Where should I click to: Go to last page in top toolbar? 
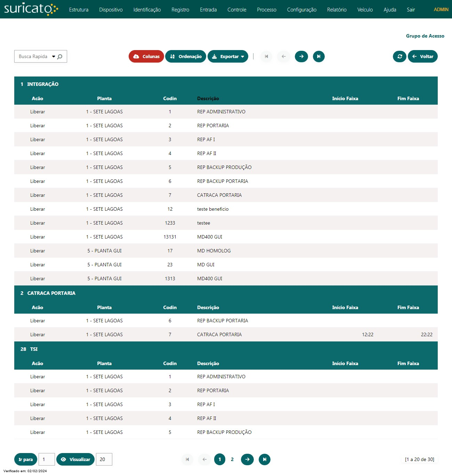319,56
